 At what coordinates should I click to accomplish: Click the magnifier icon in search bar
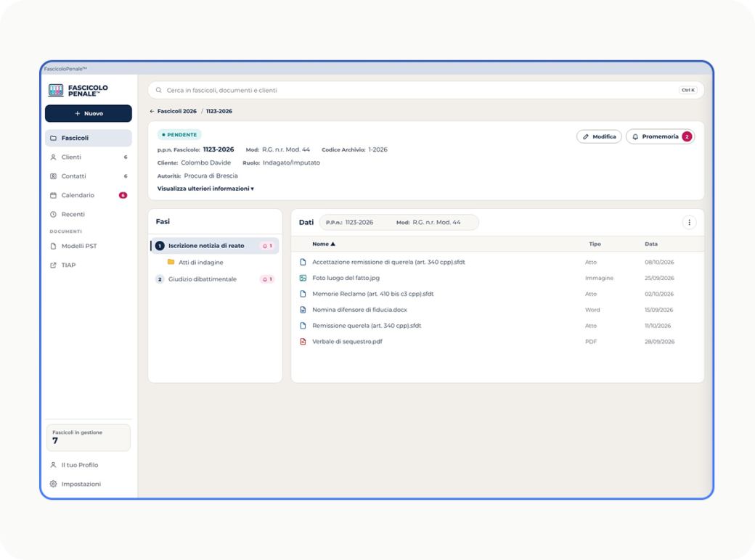(158, 90)
